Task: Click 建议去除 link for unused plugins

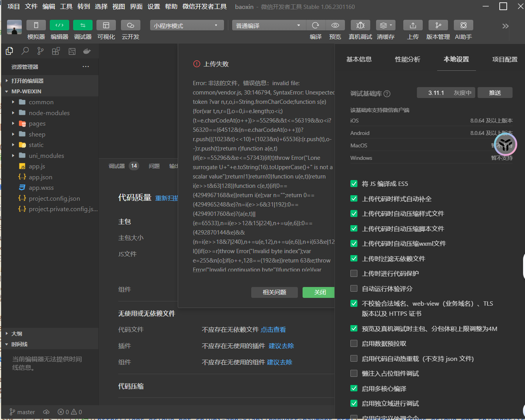Action: click(x=281, y=346)
